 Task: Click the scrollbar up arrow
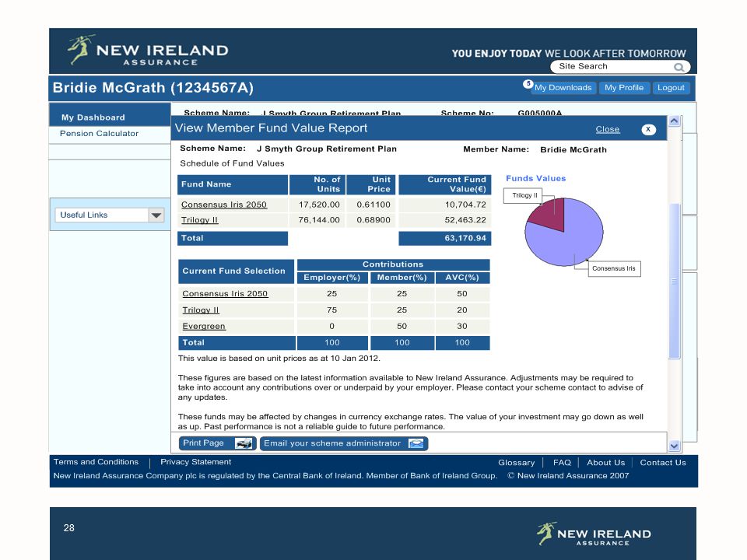674,121
